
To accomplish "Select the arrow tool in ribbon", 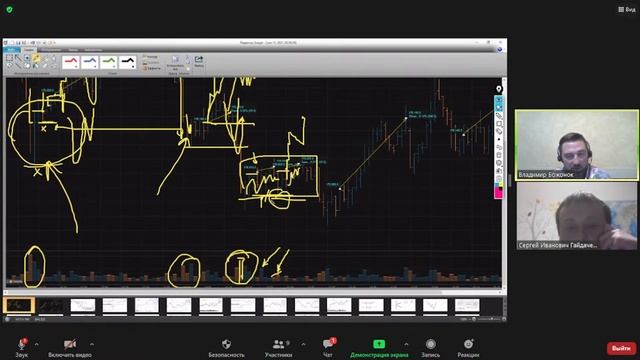I will click(18, 58).
